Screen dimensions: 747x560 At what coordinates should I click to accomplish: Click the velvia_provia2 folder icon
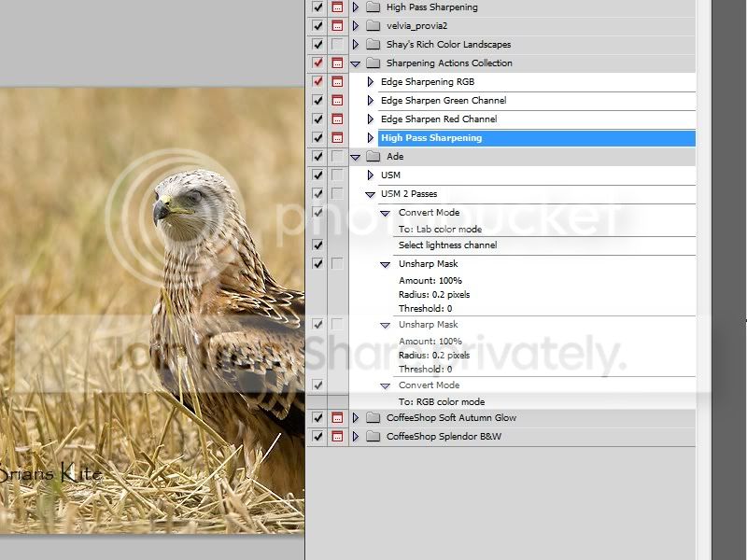(x=373, y=26)
